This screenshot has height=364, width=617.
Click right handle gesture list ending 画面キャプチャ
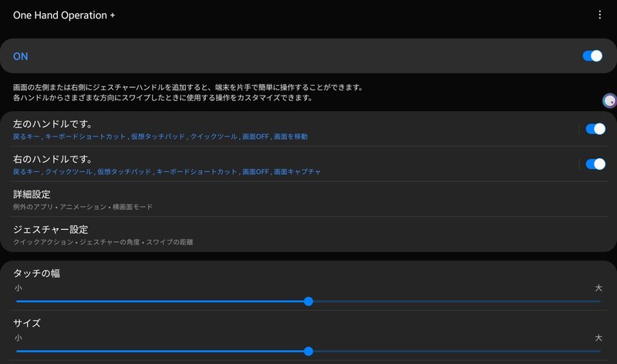167,171
